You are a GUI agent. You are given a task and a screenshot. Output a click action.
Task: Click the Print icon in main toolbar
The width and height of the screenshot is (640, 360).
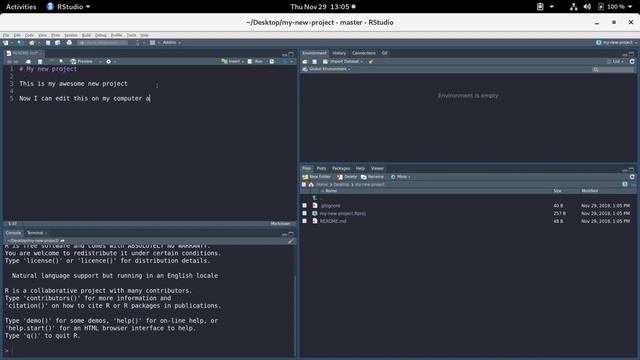tap(69, 42)
